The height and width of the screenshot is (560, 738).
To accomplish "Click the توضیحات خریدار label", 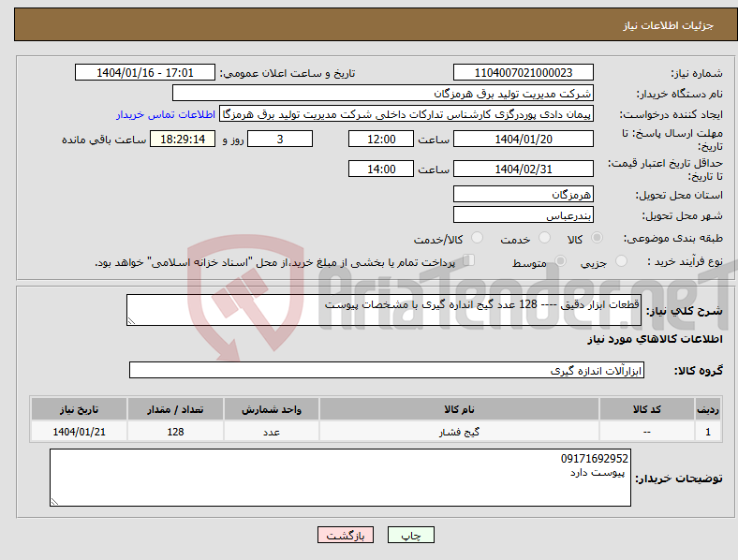I will tap(679, 479).
